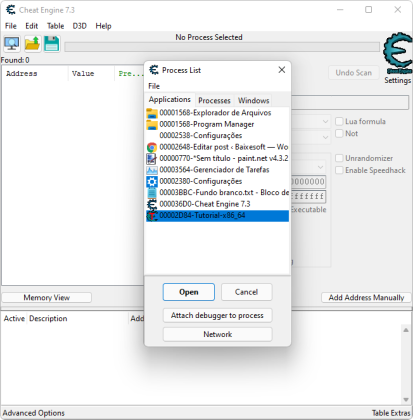Click the Cheat Engine title bar icon
The width and height of the screenshot is (413, 420).
click(x=11, y=10)
